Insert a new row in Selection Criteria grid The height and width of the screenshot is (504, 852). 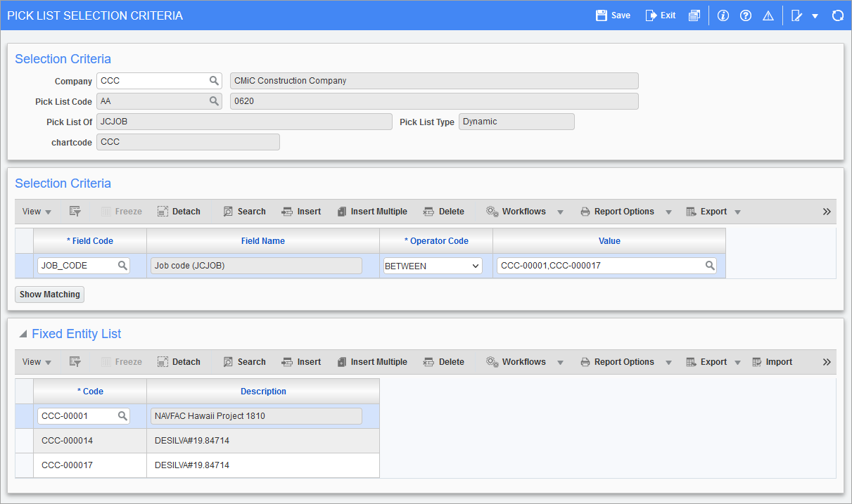[x=301, y=211]
